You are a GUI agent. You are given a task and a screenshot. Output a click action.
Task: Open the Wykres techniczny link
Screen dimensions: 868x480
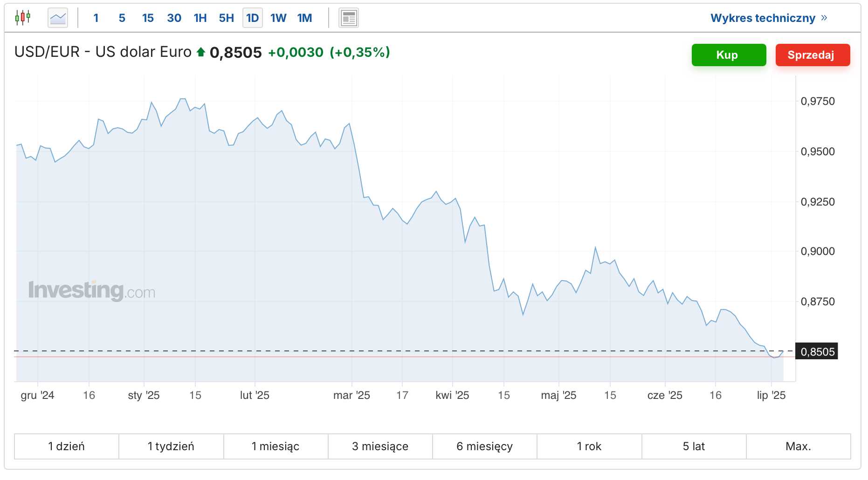763,18
